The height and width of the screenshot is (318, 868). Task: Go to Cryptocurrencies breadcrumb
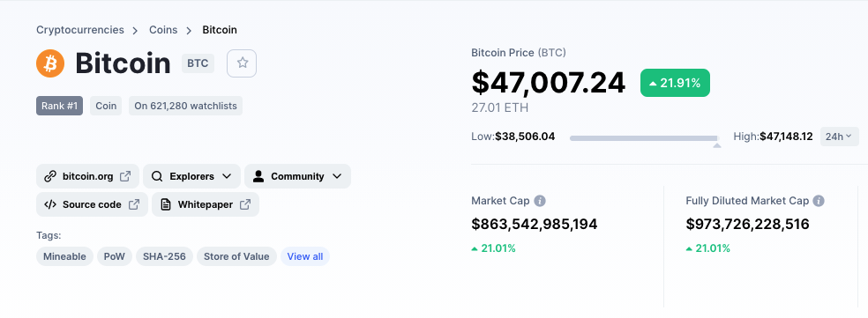coord(80,30)
